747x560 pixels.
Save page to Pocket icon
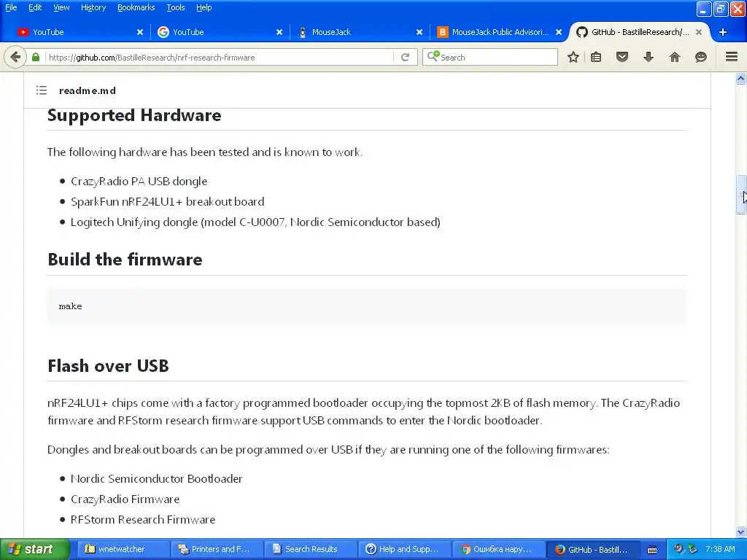coord(622,57)
